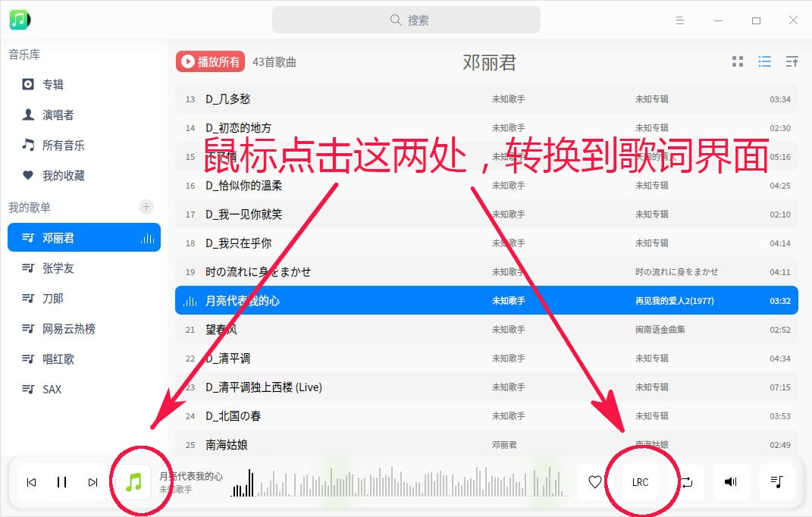Select song D_我一见你就笑
Viewport: 812px width, 517px height.
point(486,215)
